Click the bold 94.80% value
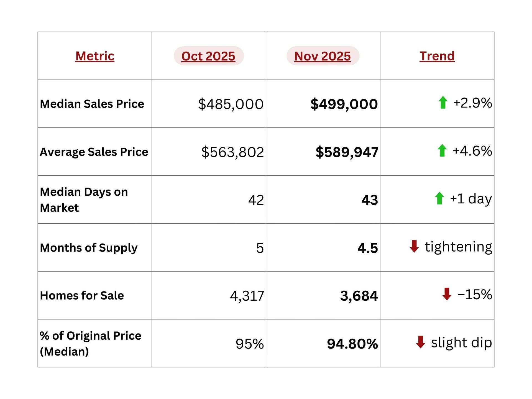This screenshot has width=532, height=399. coord(352,344)
